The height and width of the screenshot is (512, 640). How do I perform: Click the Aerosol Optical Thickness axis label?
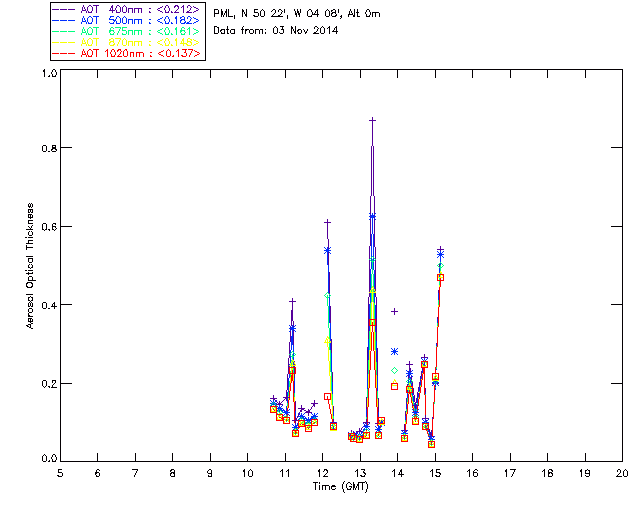pos(30,266)
